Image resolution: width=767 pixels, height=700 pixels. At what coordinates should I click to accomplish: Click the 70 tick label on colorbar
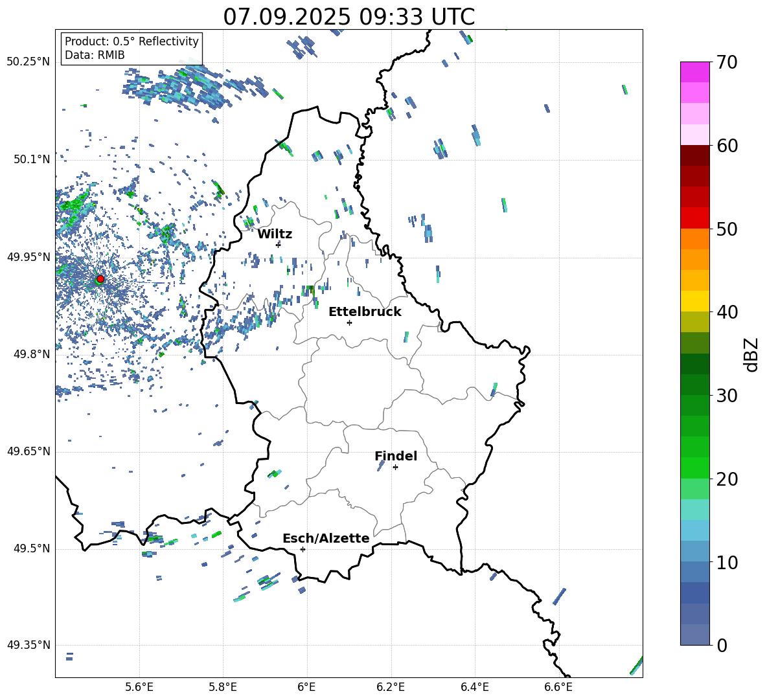[727, 63]
